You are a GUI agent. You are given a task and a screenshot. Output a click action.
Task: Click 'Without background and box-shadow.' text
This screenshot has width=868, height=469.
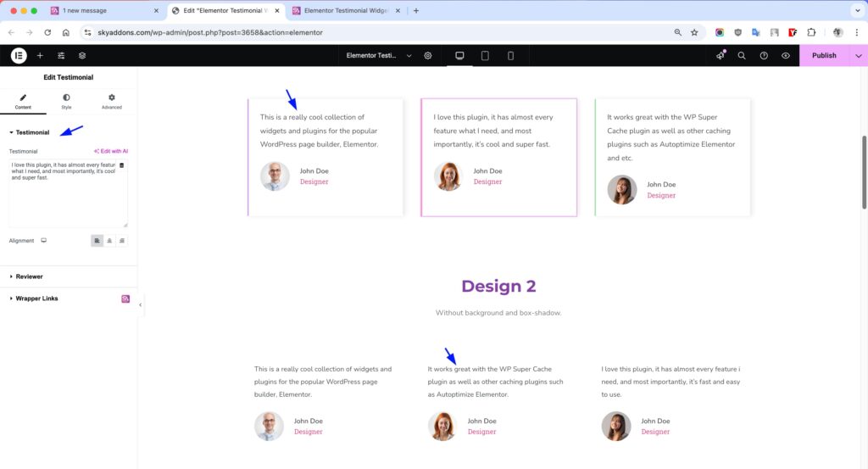[498, 313]
